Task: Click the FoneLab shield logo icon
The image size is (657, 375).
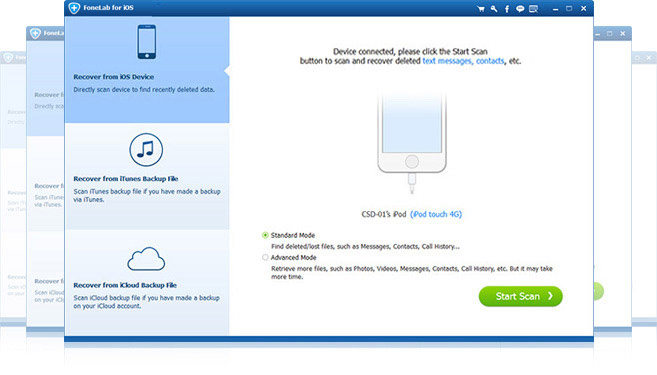Action: 74,8
